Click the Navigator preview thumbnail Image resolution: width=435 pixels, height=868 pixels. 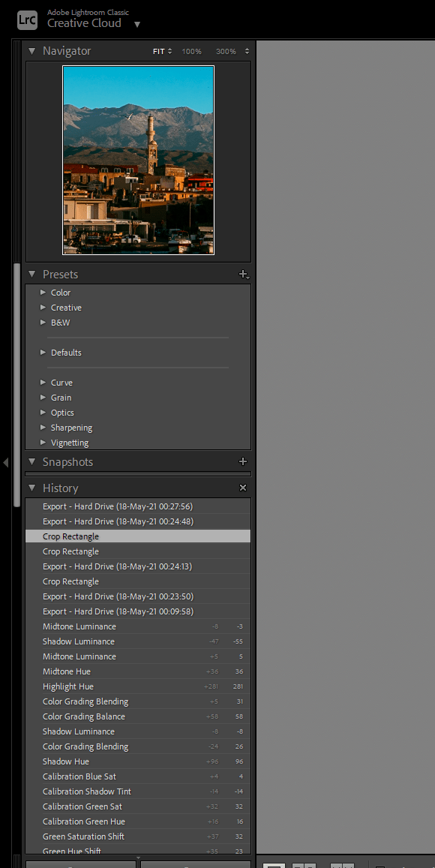click(138, 160)
